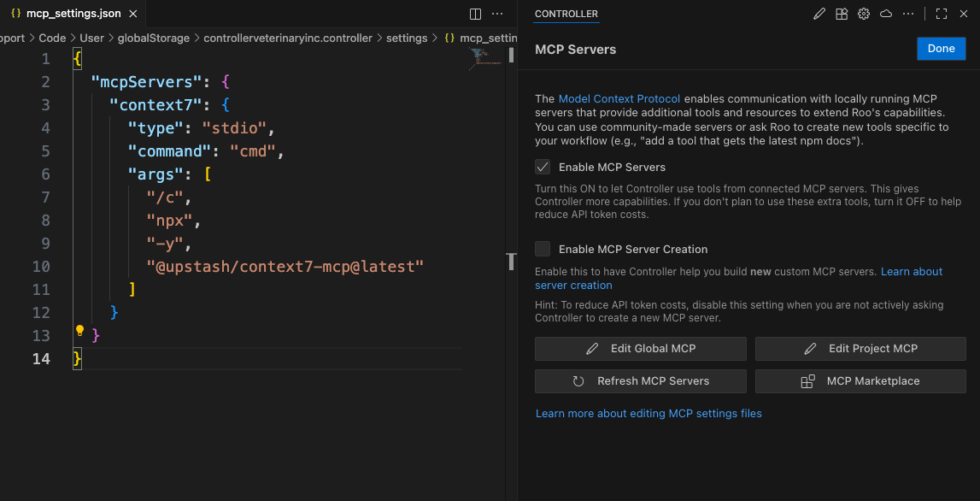
Task: Click the cloud icon in Controller header
Action: click(x=886, y=14)
